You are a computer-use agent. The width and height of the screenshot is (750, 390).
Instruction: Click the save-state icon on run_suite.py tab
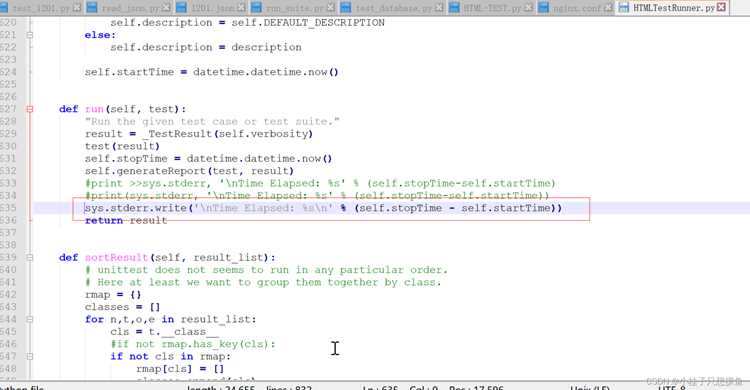coord(257,7)
